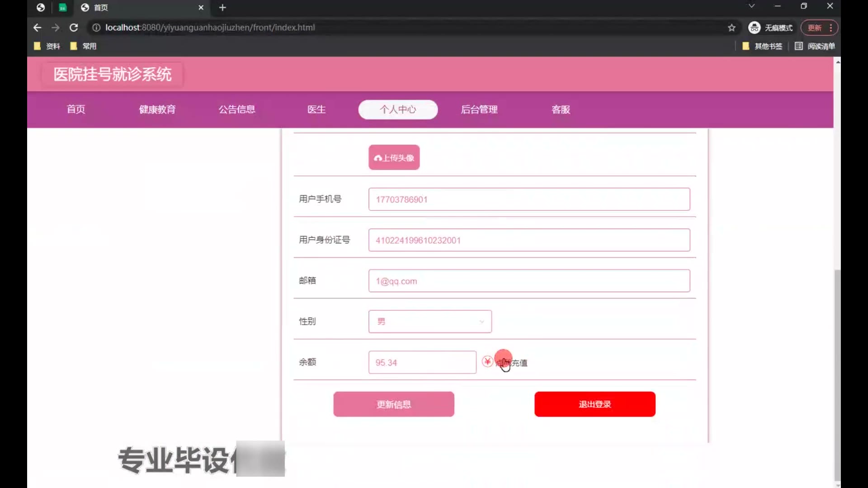Click the 邮箱 email input field
Image resolution: width=868 pixels, height=488 pixels.
pos(529,281)
